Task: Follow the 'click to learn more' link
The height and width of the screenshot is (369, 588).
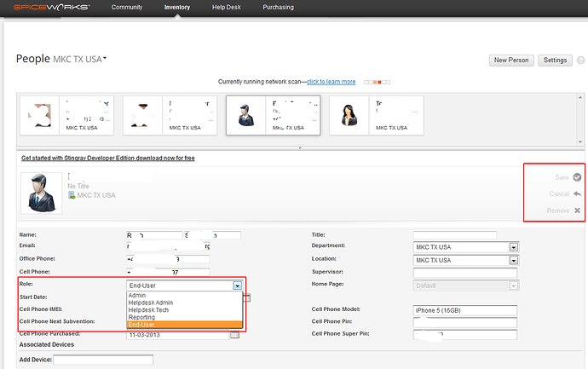Action: (331, 82)
